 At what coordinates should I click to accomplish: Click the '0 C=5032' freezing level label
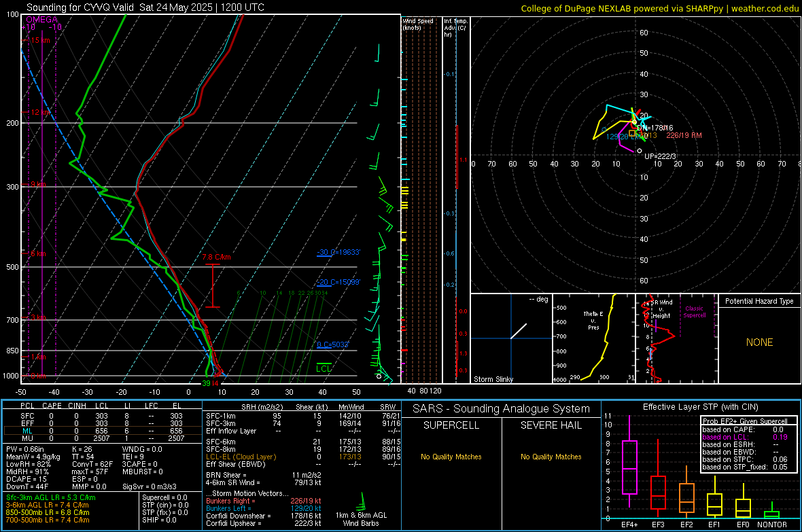[332, 344]
